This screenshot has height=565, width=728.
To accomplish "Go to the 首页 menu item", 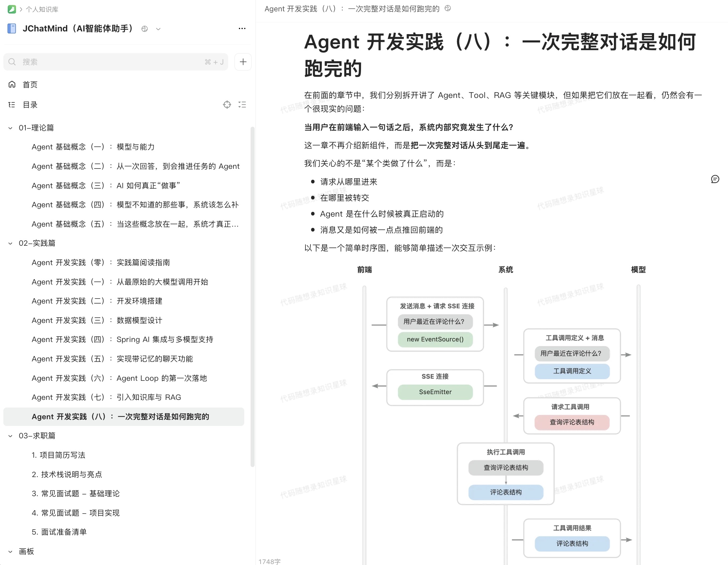I will pos(30,85).
